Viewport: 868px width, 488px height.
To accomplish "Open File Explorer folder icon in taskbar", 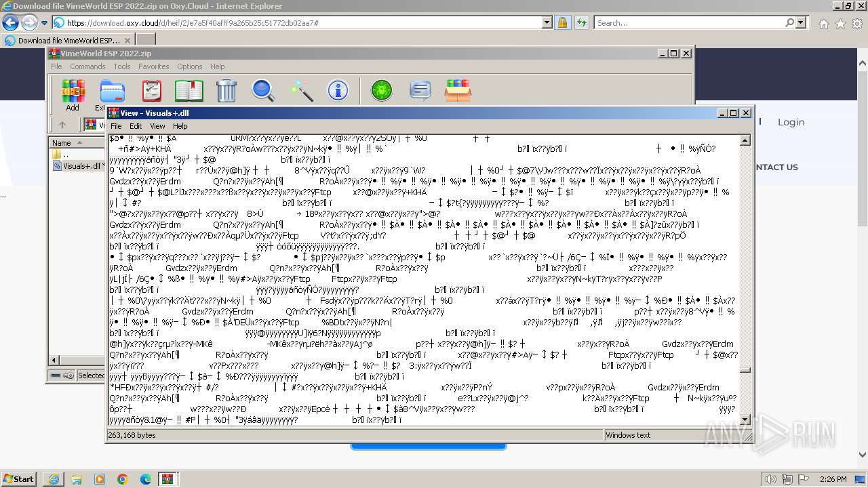I will click(x=77, y=479).
